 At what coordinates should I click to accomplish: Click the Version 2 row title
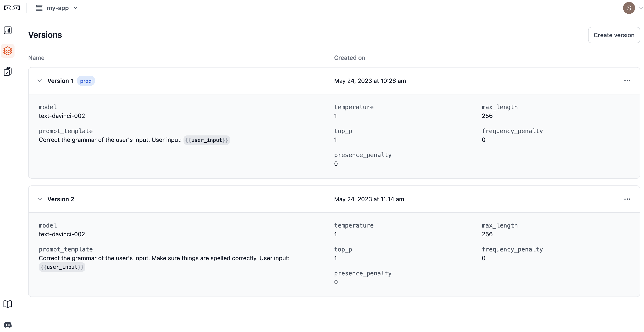(x=61, y=199)
